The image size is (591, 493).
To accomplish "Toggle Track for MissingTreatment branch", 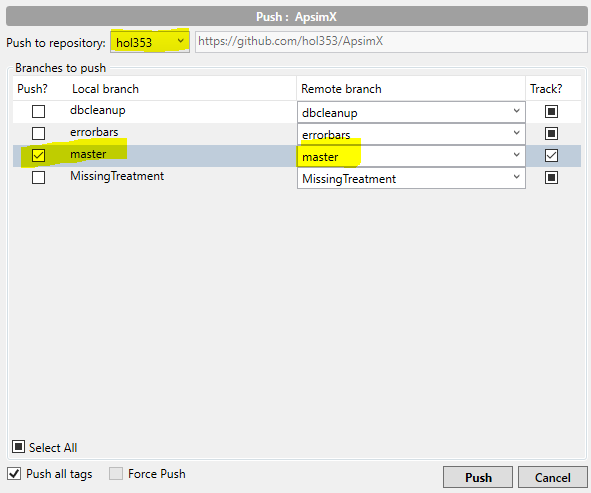I will pos(551,178).
